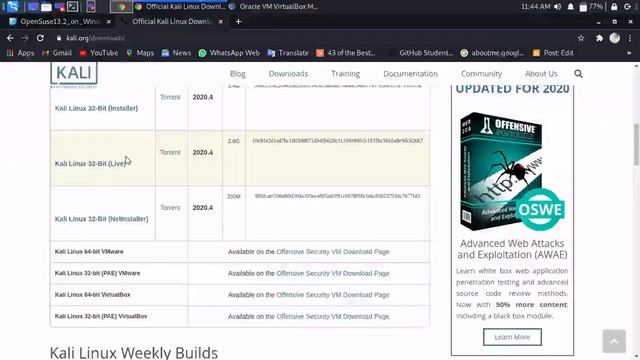This screenshot has width=640, height=360.
Task: Open the WhatsApp Web bookmark
Action: click(229, 53)
